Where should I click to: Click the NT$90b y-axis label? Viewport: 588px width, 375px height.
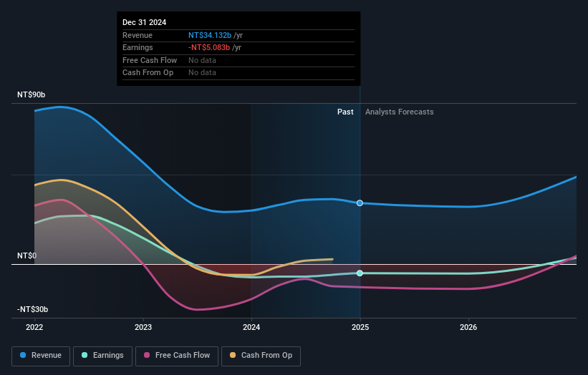point(31,94)
